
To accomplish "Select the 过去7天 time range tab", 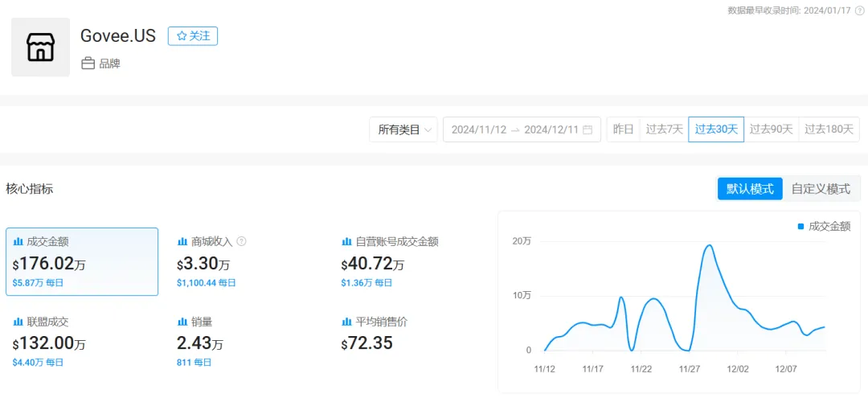I will pyautogui.click(x=665, y=129).
